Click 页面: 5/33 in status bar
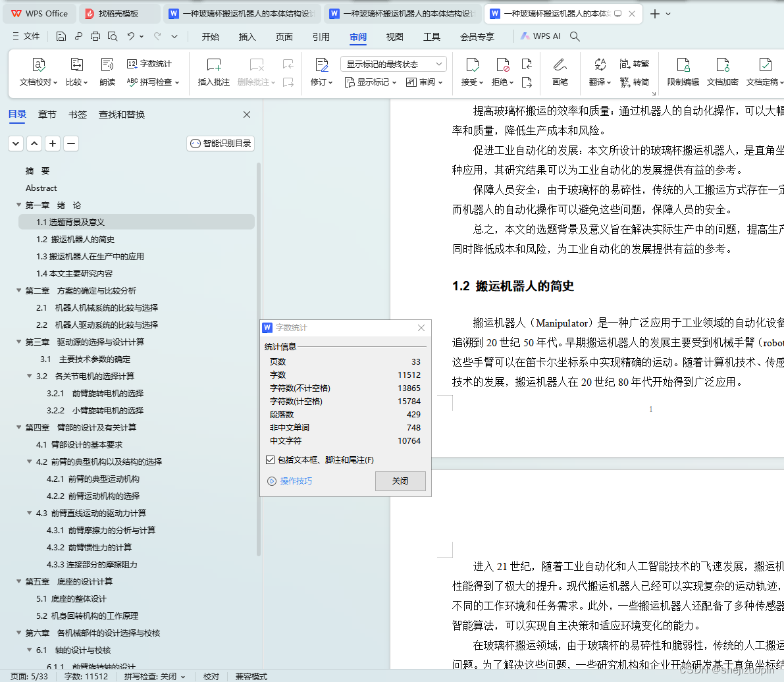The width and height of the screenshot is (784, 682). coord(29,676)
